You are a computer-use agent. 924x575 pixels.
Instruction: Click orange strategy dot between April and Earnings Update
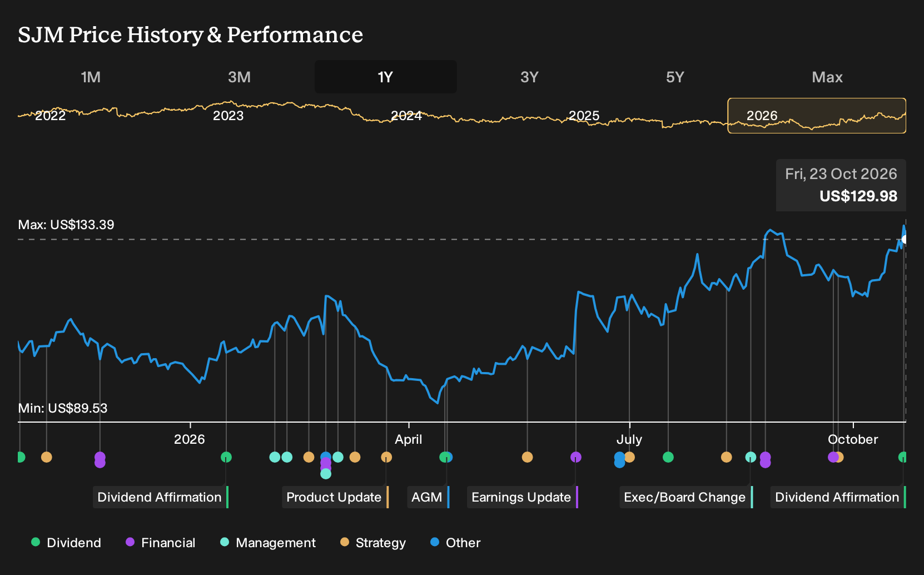pos(528,457)
